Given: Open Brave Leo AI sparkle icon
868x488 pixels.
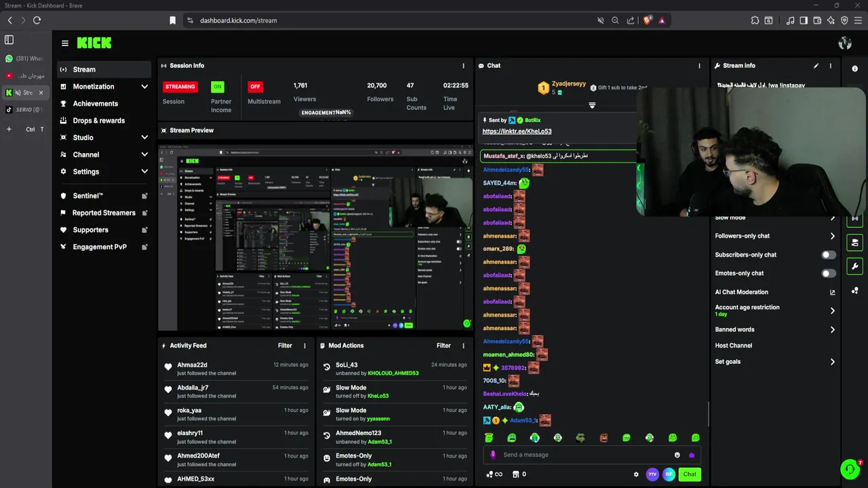Looking at the screenshot, I should click(831, 20).
